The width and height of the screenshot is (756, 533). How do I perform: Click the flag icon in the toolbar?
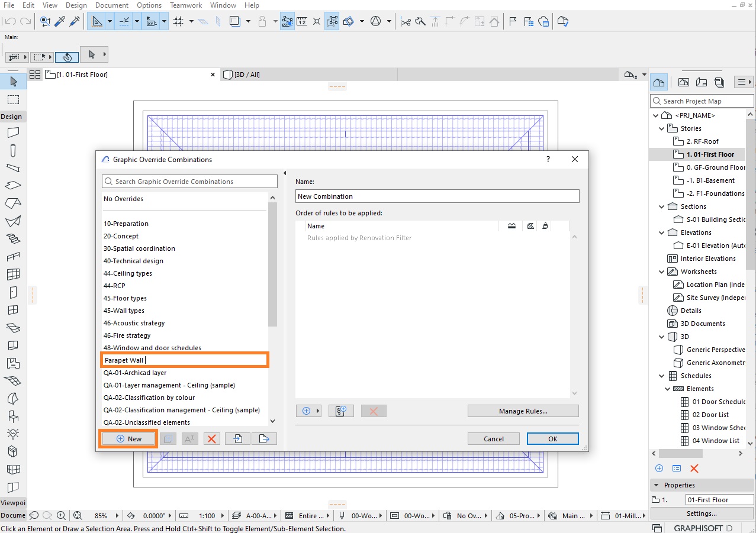click(513, 21)
